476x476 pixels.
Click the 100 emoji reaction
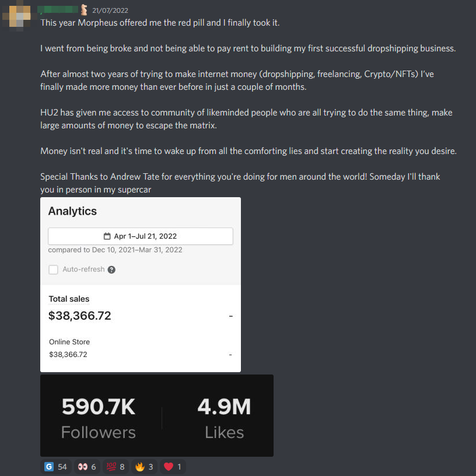[116, 467]
